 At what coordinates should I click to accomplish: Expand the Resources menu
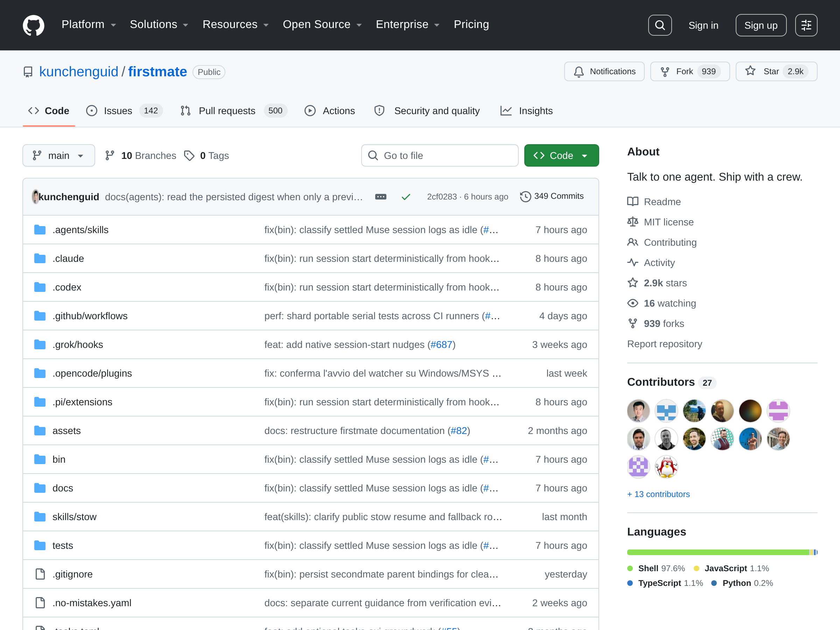[x=236, y=25]
